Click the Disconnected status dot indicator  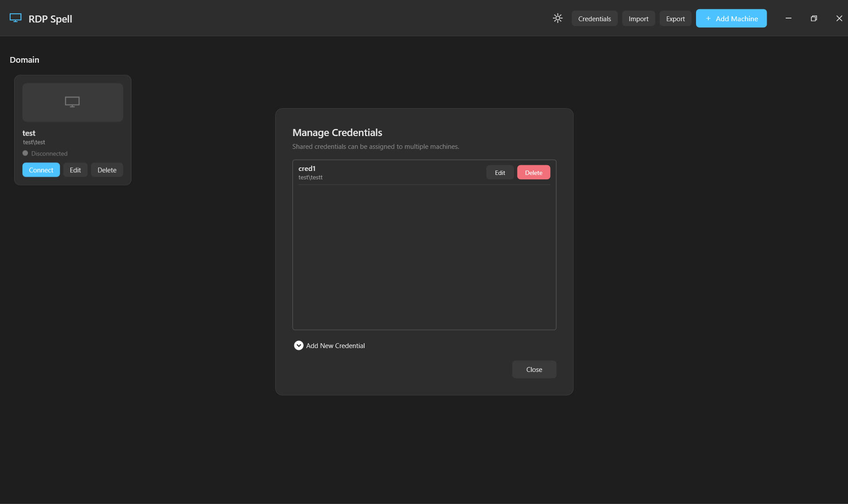pyautogui.click(x=25, y=153)
